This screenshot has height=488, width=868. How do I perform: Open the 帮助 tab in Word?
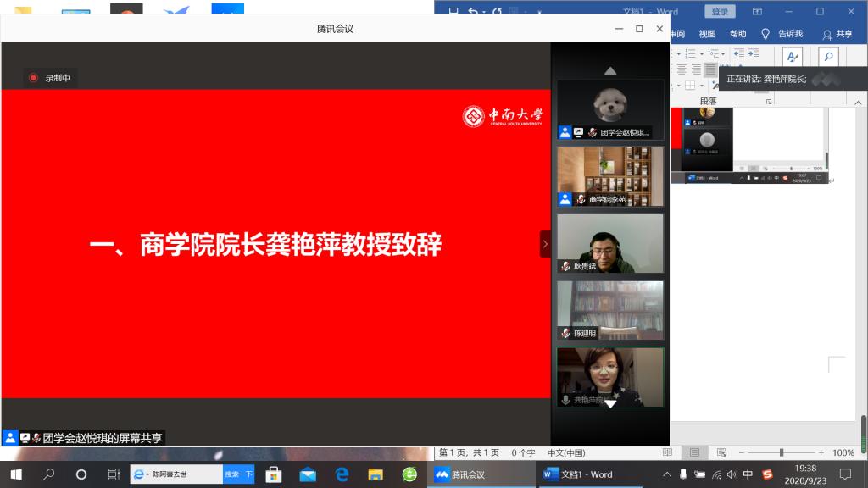[738, 34]
